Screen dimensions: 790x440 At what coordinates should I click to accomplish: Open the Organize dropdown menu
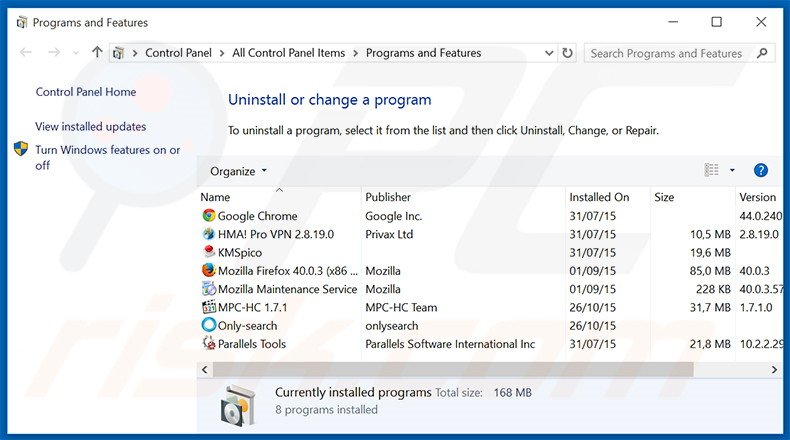point(238,171)
